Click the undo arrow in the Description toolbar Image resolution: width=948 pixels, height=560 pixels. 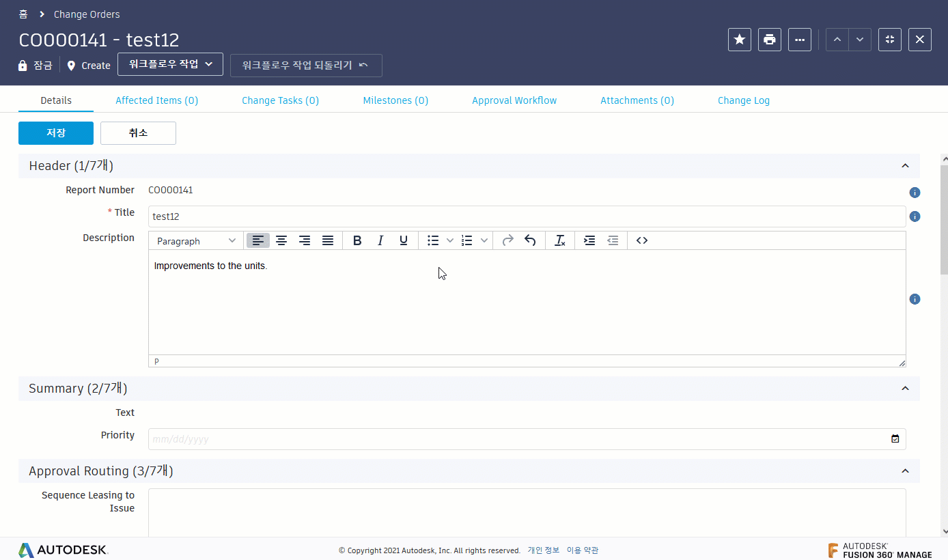(530, 240)
